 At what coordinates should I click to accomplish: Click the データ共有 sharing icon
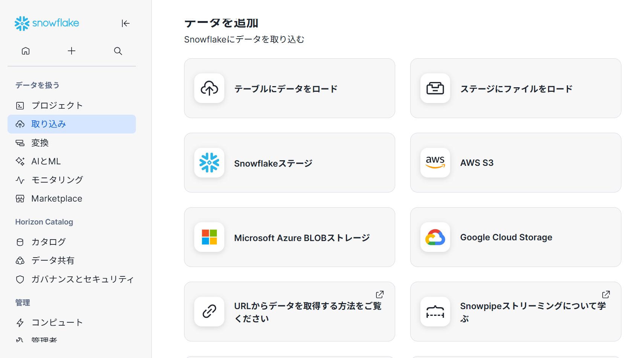coord(20,261)
